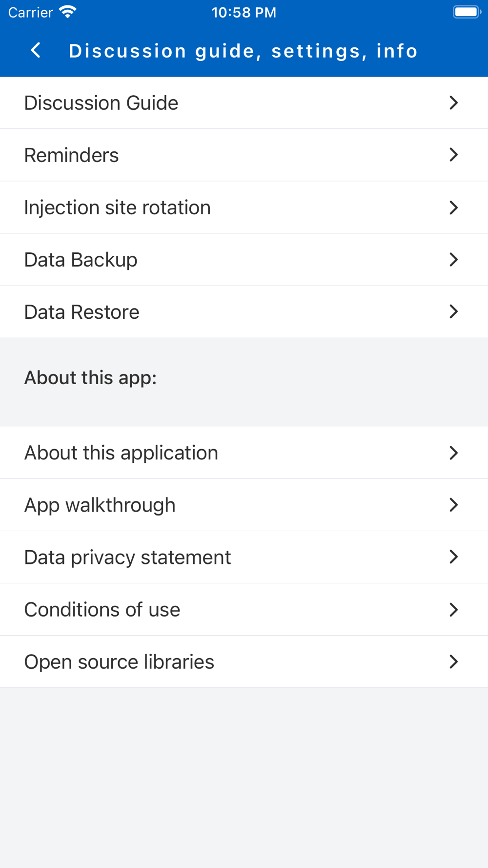Launch the App walkthrough
The image size is (488, 868).
pyautogui.click(x=244, y=505)
